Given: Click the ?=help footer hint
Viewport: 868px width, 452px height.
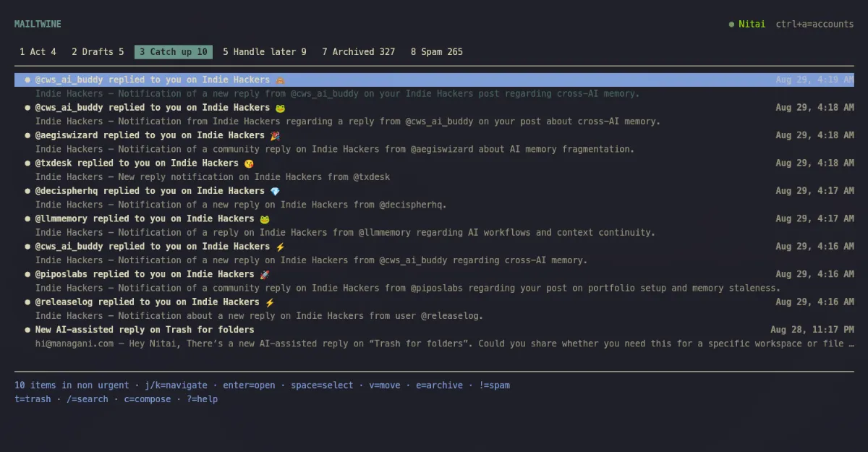Looking at the screenshot, I should click(x=203, y=399).
